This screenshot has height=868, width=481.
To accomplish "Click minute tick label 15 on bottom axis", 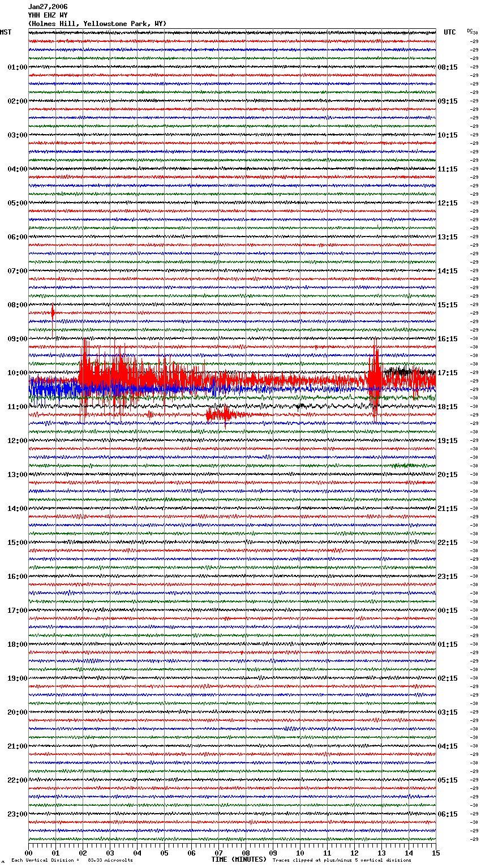I will tap(436, 853).
